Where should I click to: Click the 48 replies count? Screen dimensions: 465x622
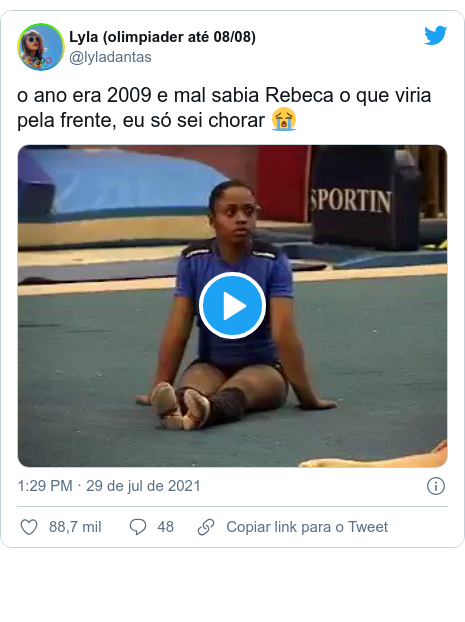pyautogui.click(x=165, y=527)
